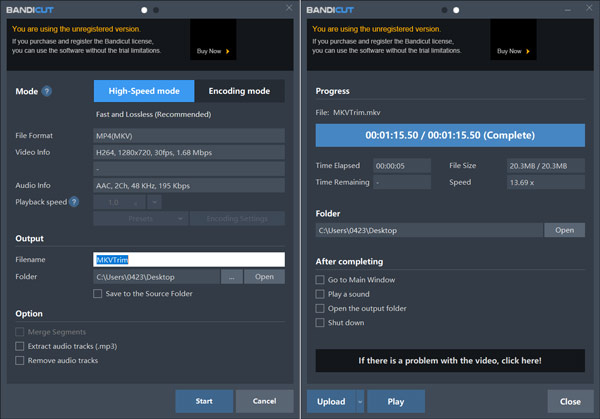This screenshot has width=600, height=419.
Task: Enable Save to the Source Folder
Action: coord(98,293)
